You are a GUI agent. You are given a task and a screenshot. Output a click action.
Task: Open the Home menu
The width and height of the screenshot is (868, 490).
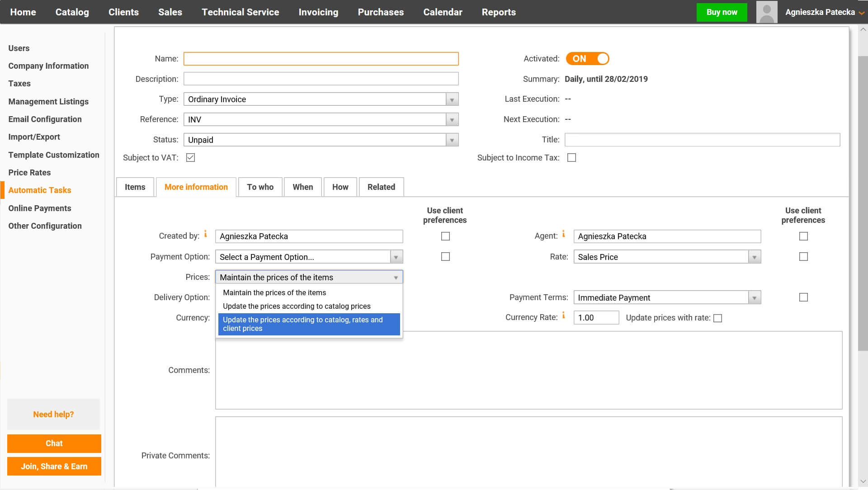23,12
